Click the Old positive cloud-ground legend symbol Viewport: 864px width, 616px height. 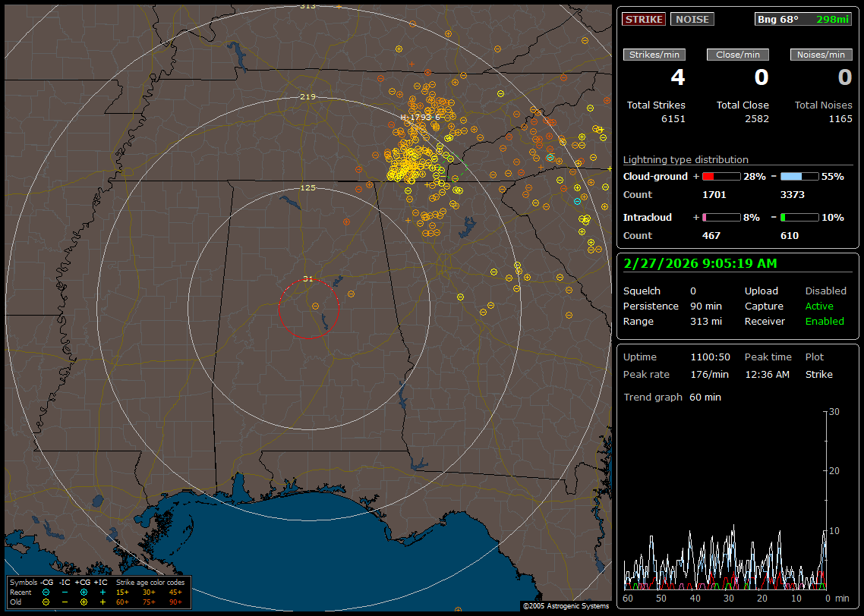click(84, 602)
